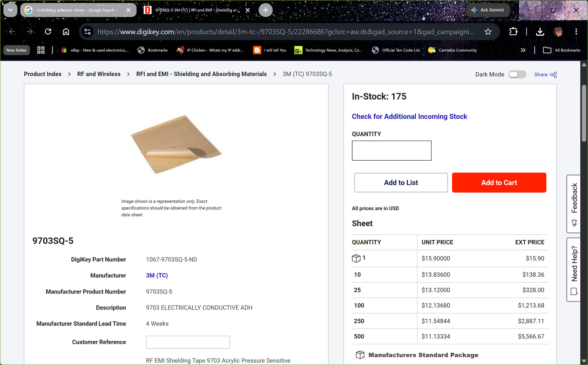588x365 pixels.
Task: Open the apps grid icon in bookmarks bar
Action: [x=41, y=50]
